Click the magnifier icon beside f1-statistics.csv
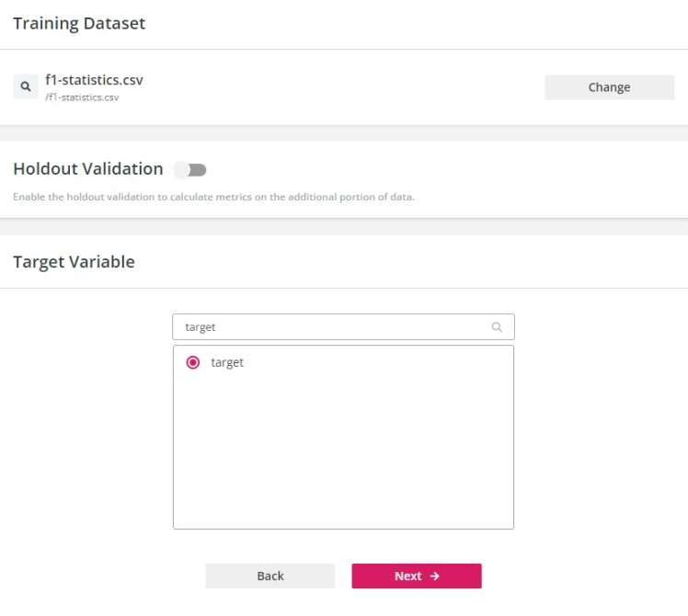Screen dimensions: 688x616 26,87
